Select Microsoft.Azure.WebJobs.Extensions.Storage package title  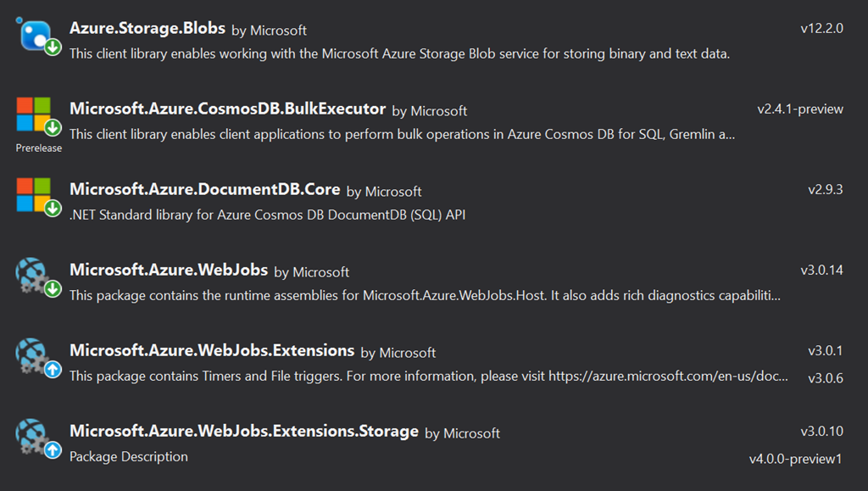point(244,431)
